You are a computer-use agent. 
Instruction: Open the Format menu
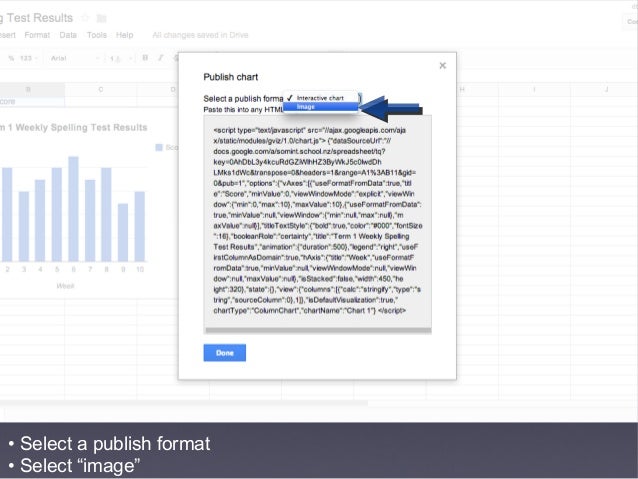37,35
